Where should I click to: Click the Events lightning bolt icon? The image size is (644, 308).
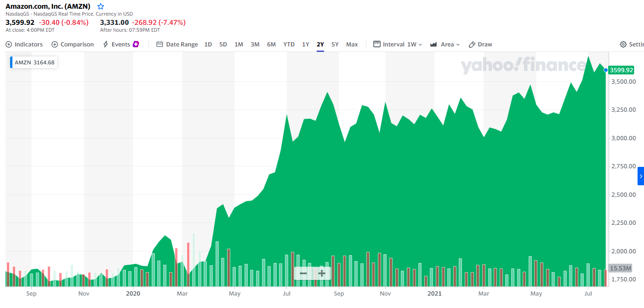click(x=106, y=45)
